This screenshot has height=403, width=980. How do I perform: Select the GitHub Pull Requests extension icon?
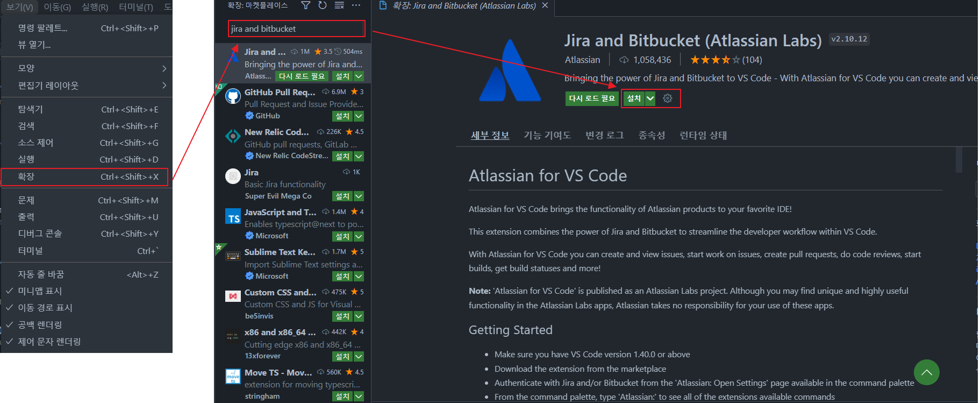tap(233, 96)
